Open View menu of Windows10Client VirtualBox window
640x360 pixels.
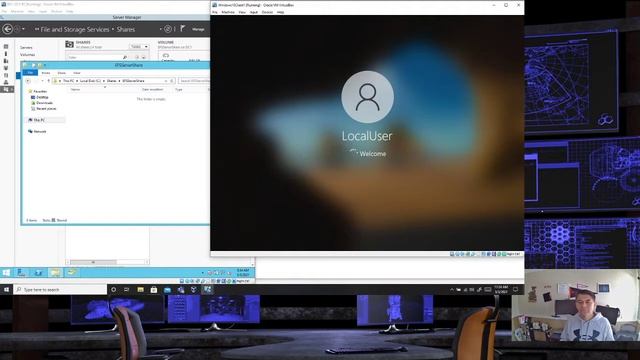(x=242, y=12)
